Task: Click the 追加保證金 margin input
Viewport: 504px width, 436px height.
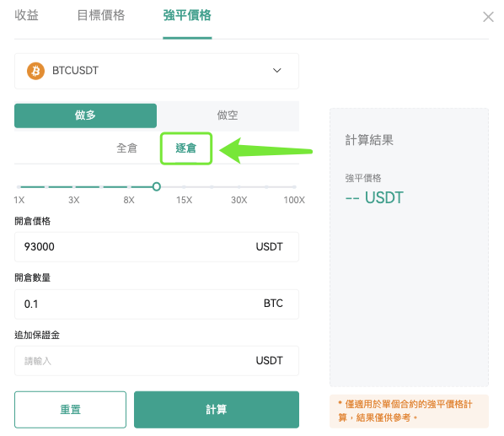Action: 157,361
